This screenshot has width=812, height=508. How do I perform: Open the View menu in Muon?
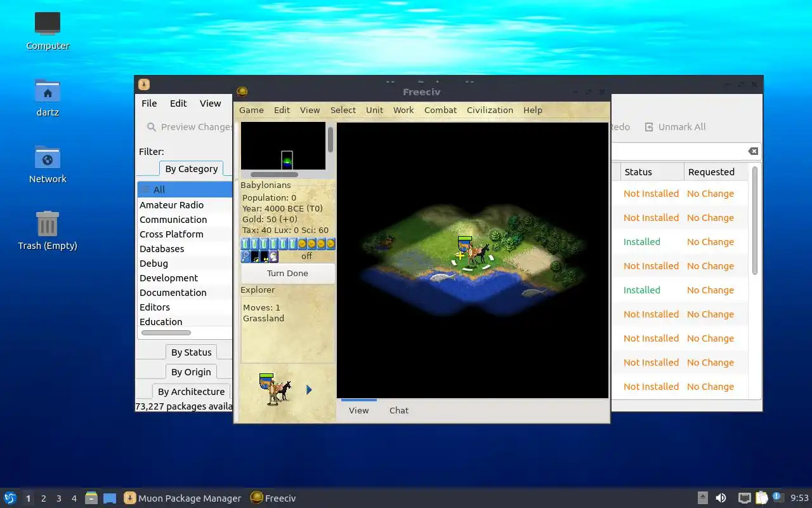point(211,104)
